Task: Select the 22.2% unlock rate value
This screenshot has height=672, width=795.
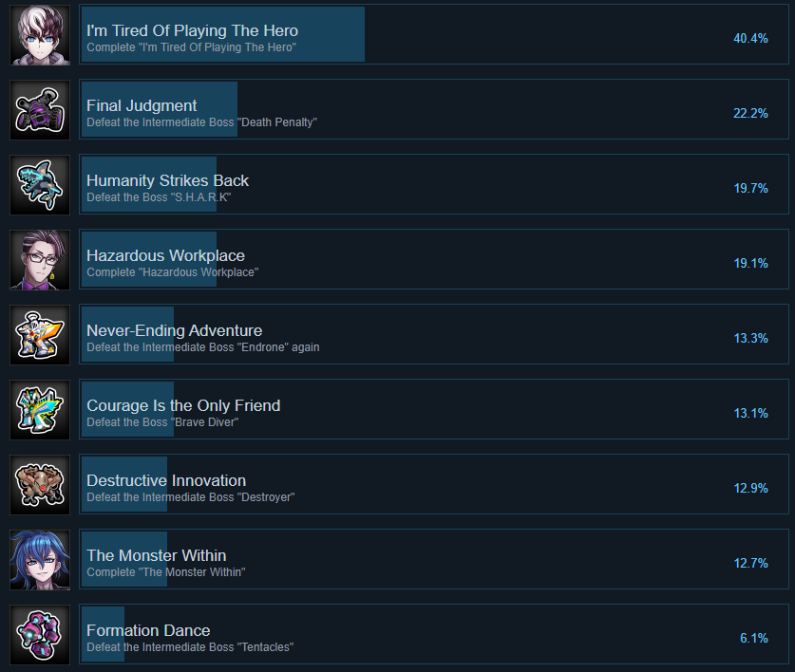Action: pos(750,114)
